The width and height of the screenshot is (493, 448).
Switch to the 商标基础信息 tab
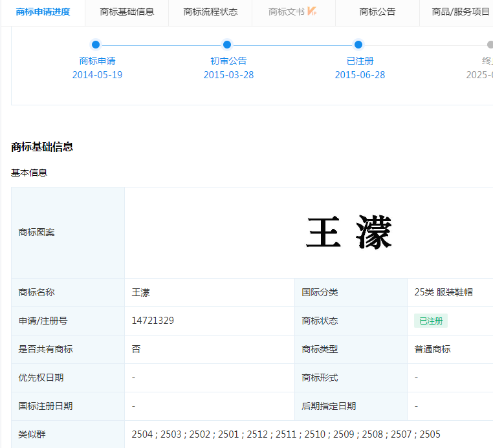127,12
